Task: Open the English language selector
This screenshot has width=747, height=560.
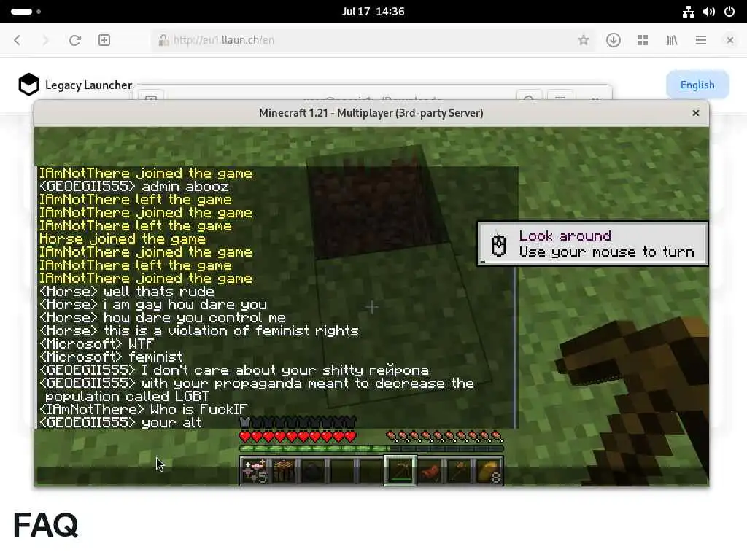Action: tap(697, 85)
